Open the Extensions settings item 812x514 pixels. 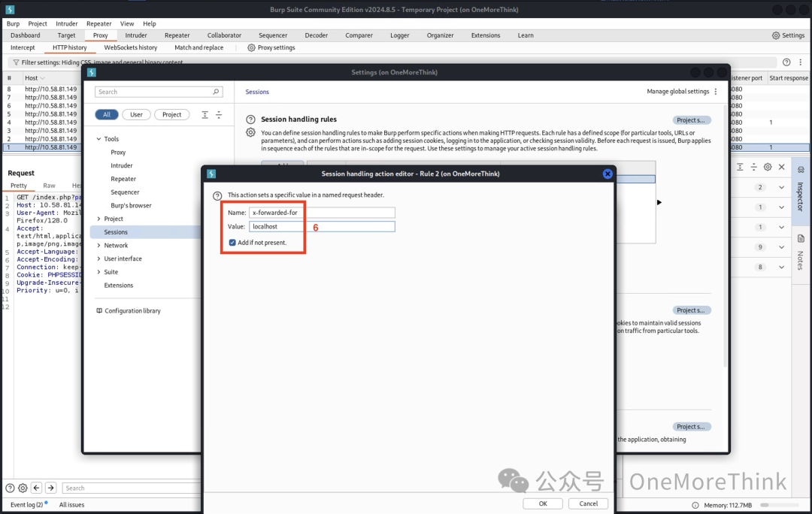coord(119,286)
